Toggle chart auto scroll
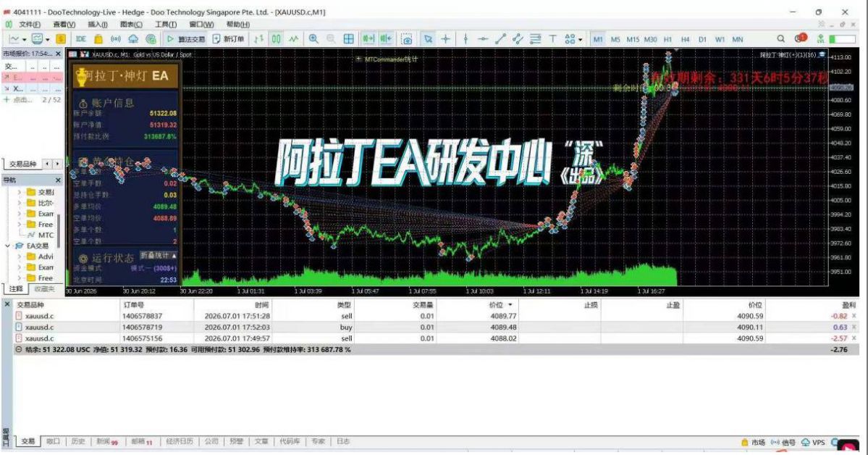Screen dimensions: 868x455 point(368,39)
